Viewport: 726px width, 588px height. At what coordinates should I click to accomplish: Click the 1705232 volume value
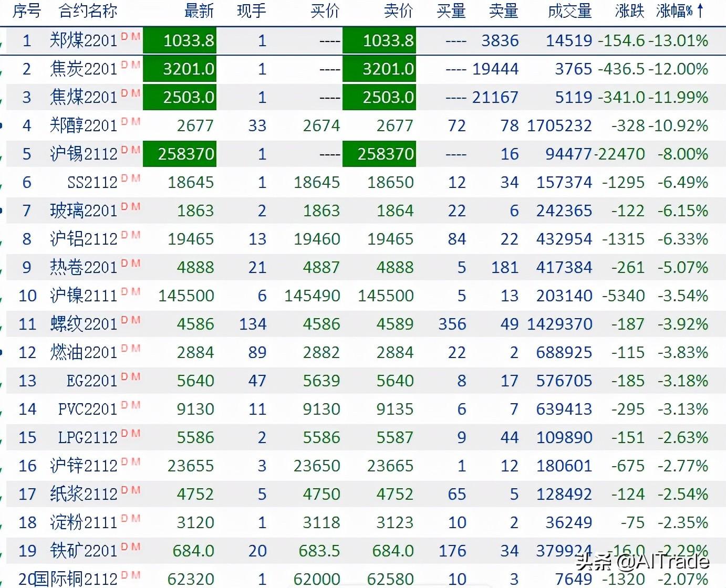[559, 125]
